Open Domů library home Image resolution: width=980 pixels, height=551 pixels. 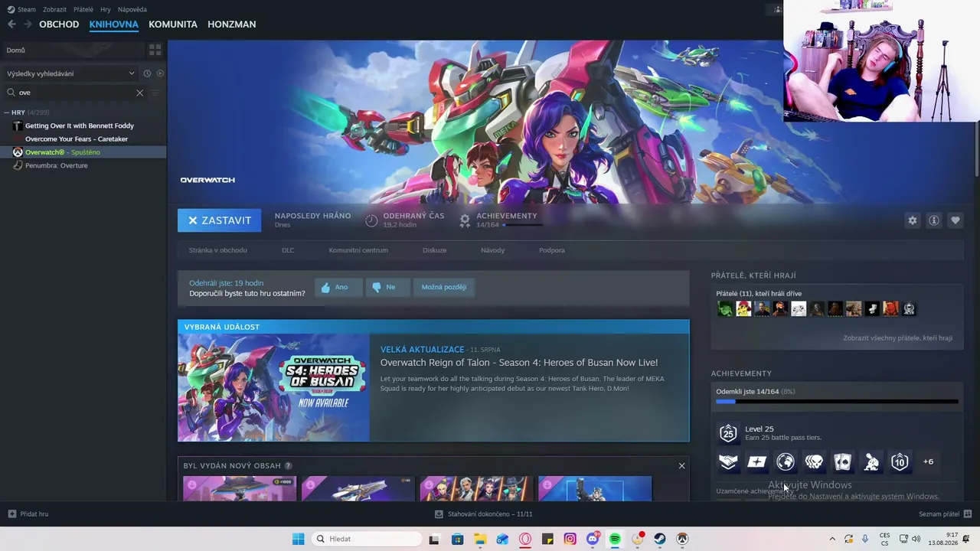(x=73, y=50)
